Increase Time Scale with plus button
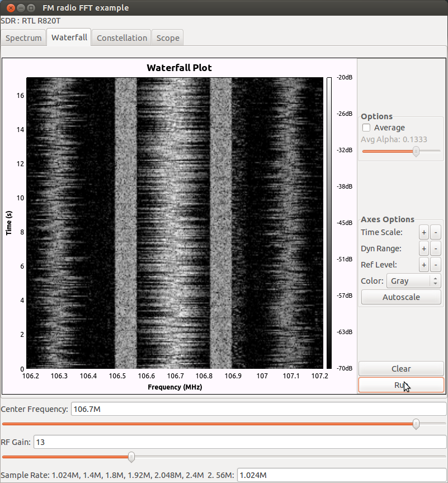This screenshot has width=448, height=483. pyautogui.click(x=424, y=232)
